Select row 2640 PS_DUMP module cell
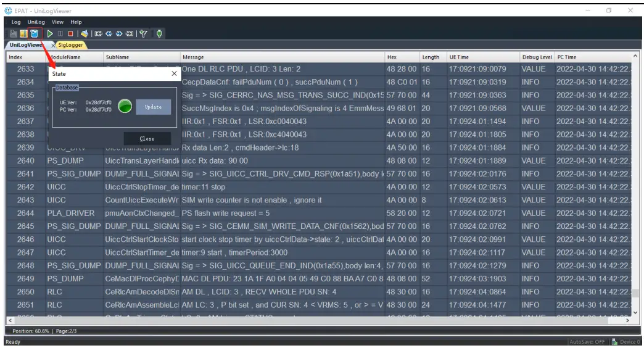The width and height of the screenshot is (644, 348). pos(75,160)
